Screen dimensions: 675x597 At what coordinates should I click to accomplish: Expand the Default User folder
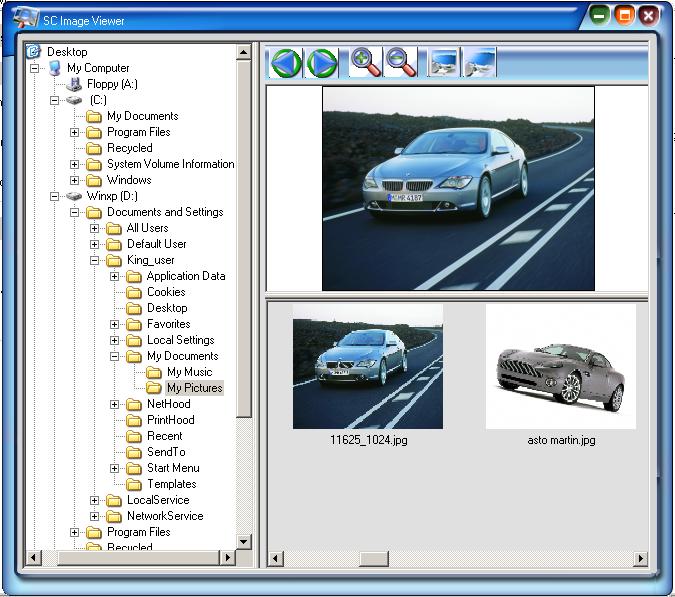tap(94, 244)
